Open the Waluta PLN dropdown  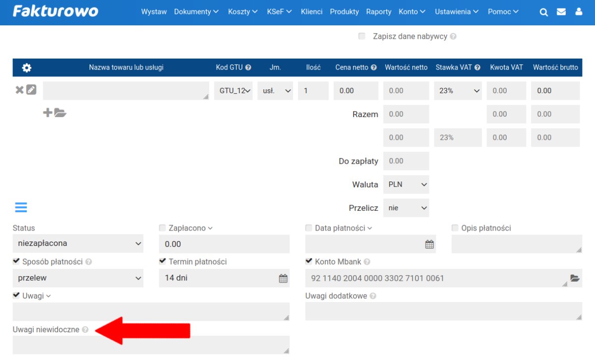(x=406, y=184)
